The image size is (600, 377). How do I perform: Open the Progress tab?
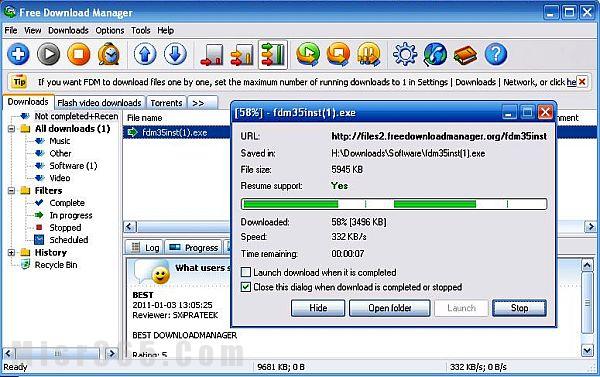[x=194, y=248]
